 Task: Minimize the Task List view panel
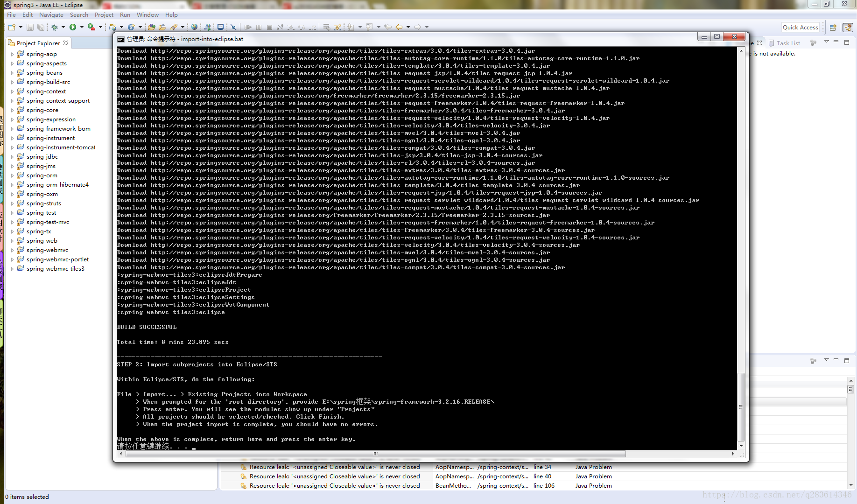pos(836,42)
